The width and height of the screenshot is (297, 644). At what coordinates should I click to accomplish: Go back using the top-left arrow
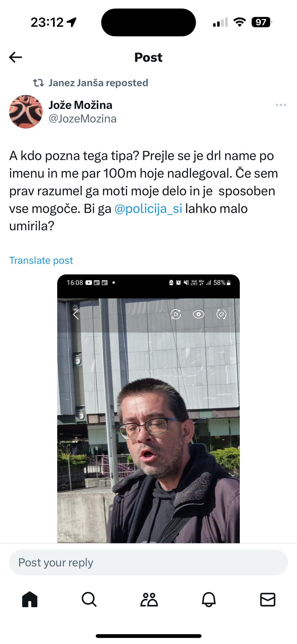click(x=15, y=57)
